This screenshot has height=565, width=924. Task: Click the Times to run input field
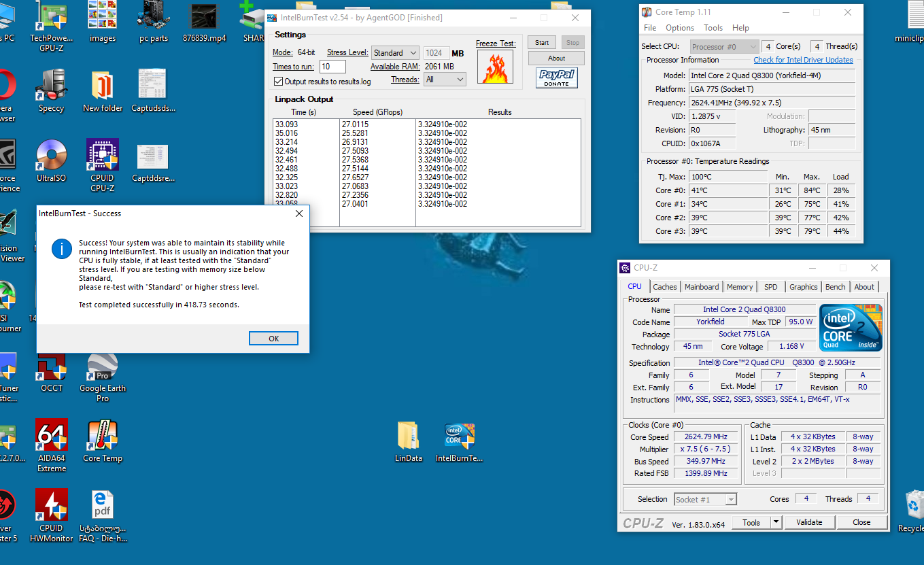pyautogui.click(x=332, y=67)
